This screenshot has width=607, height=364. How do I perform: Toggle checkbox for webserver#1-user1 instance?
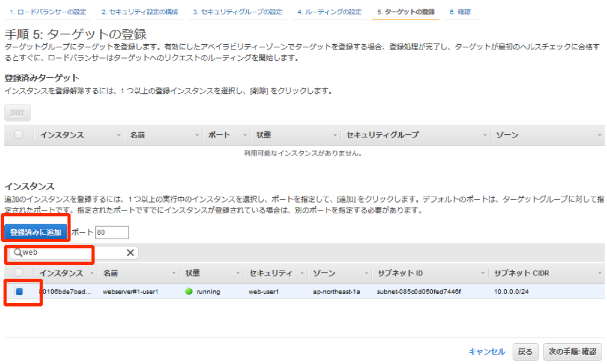tap(19, 291)
